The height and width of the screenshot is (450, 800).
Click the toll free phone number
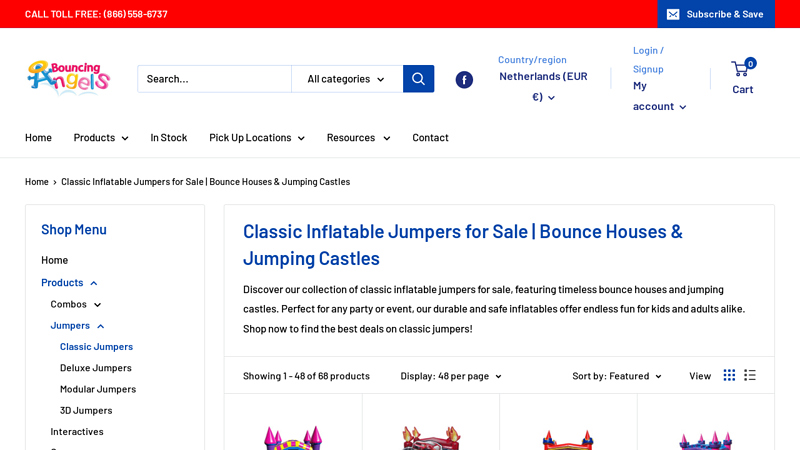(135, 14)
